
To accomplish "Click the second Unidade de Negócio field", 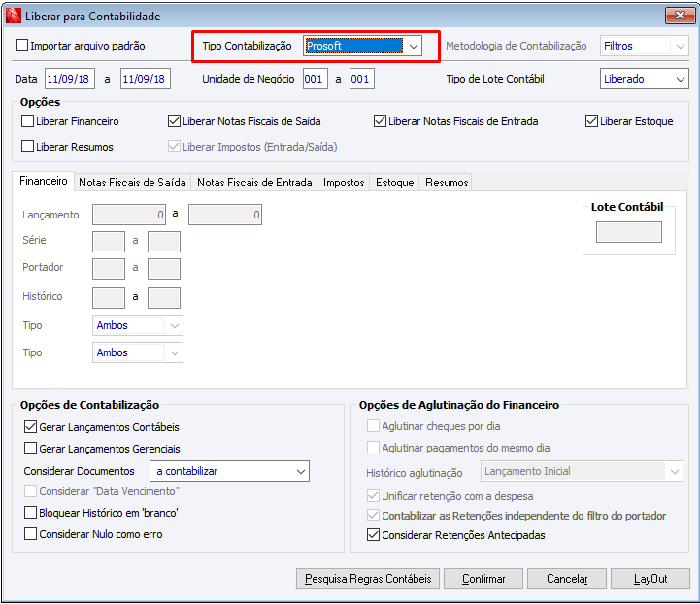I will pos(361,79).
